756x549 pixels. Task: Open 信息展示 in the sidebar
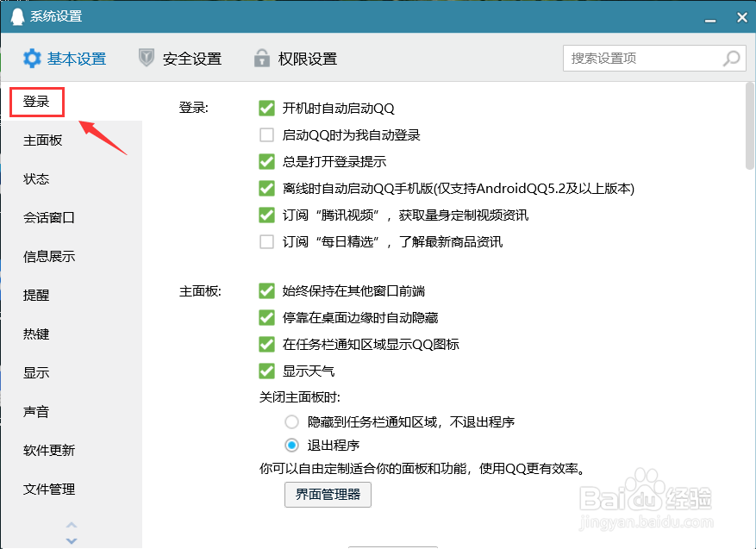[x=49, y=257]
